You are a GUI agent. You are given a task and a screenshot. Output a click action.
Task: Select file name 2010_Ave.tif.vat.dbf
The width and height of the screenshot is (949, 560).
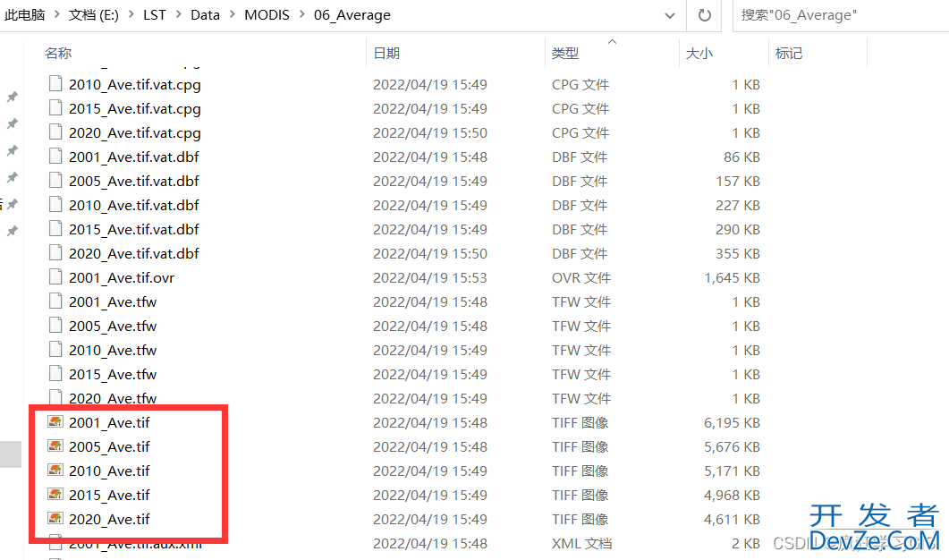point(134,205)
